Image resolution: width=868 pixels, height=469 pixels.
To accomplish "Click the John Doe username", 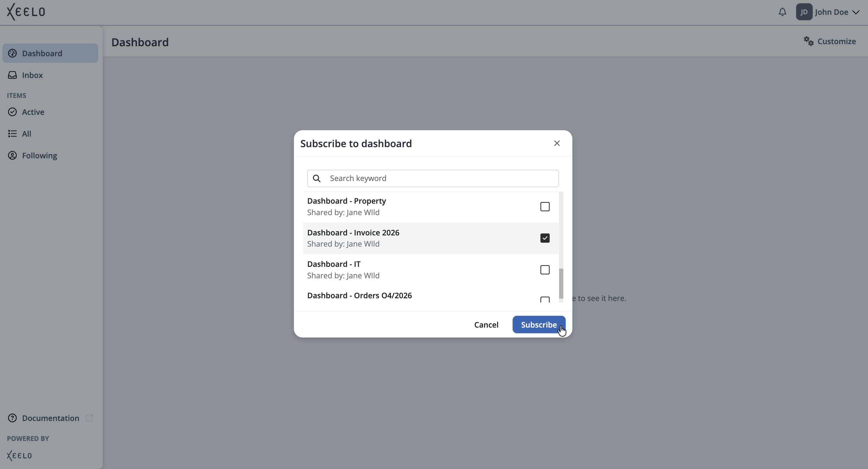I will pyautogui.click(x=831, y=12).
